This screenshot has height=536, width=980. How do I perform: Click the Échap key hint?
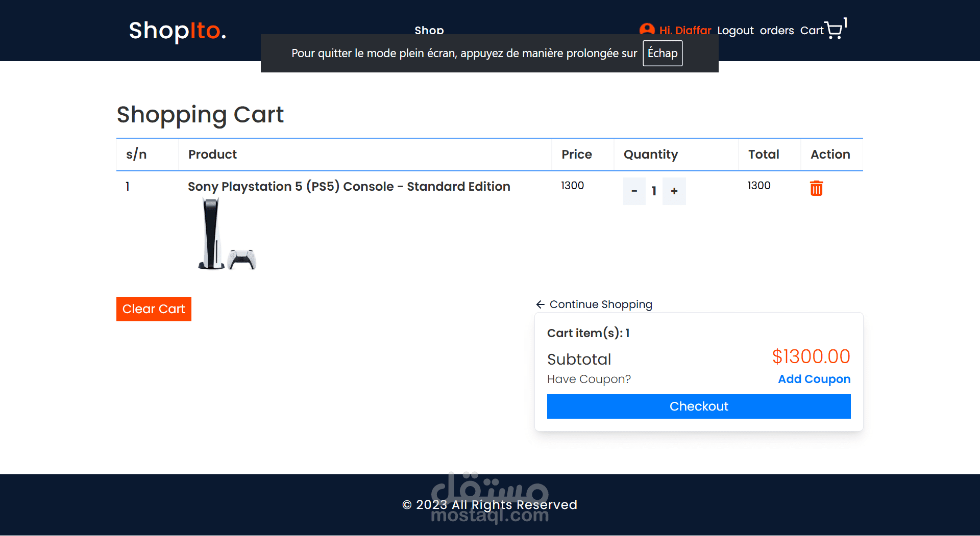(x=663, y=54)
